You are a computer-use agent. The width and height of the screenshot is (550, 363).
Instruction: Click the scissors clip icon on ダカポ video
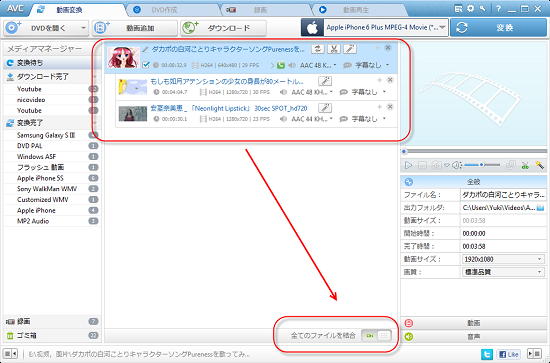[334, 49]
